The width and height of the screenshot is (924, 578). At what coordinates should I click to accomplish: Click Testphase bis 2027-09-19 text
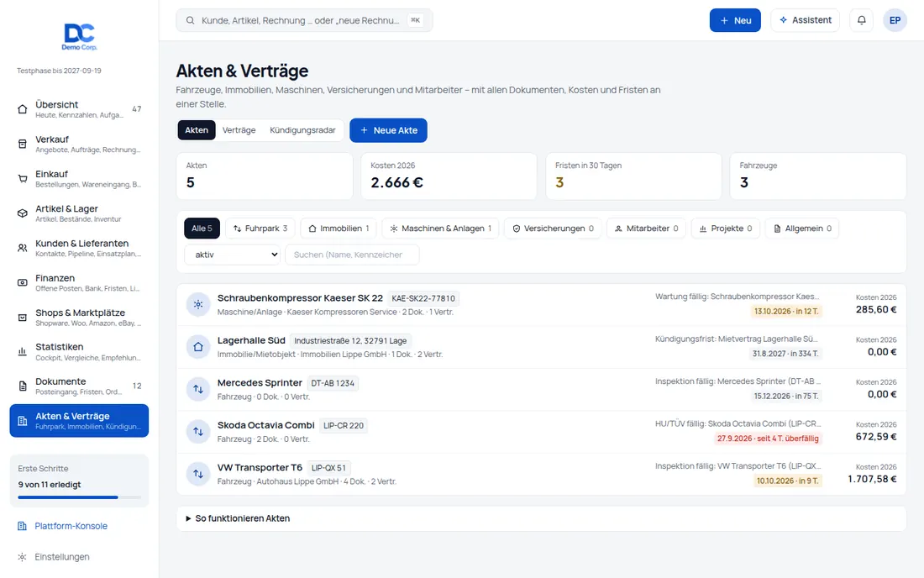[x=59, y=71]
